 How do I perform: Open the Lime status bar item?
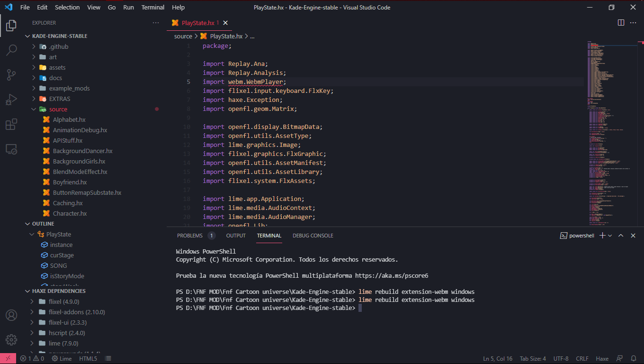(62, 359)
